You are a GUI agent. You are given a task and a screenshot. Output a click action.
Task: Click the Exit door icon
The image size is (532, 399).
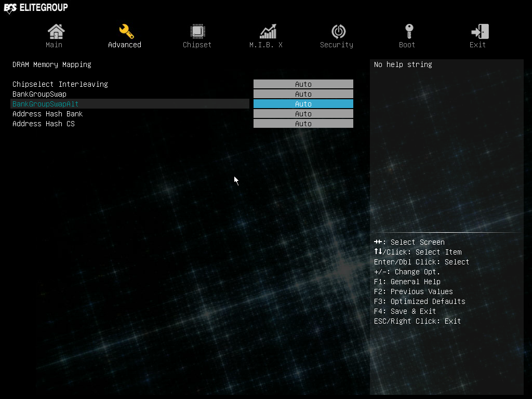[480, 32]
